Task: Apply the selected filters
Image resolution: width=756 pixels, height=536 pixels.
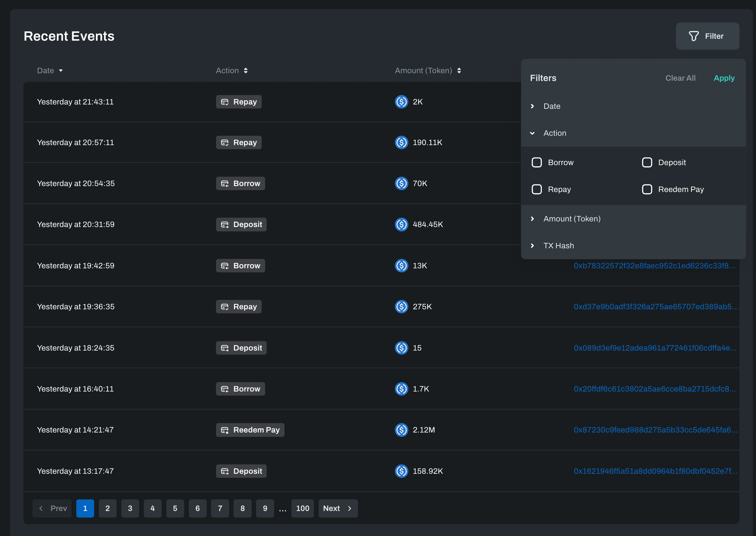Action: 724,78
